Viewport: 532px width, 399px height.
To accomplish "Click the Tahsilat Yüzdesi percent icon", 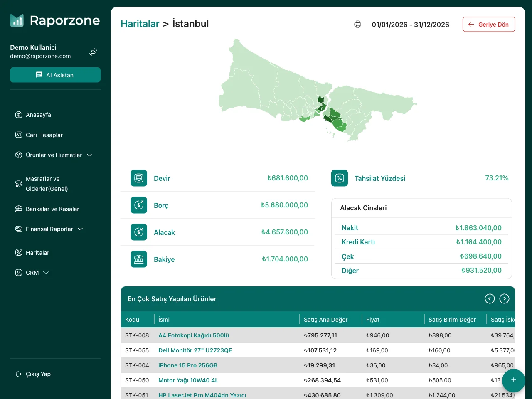I will coord(340,178).
